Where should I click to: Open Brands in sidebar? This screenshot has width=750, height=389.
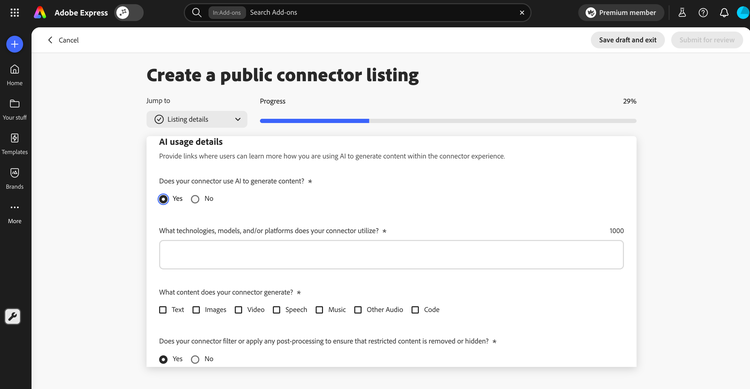pyautogui.click(x=15, y=178)
